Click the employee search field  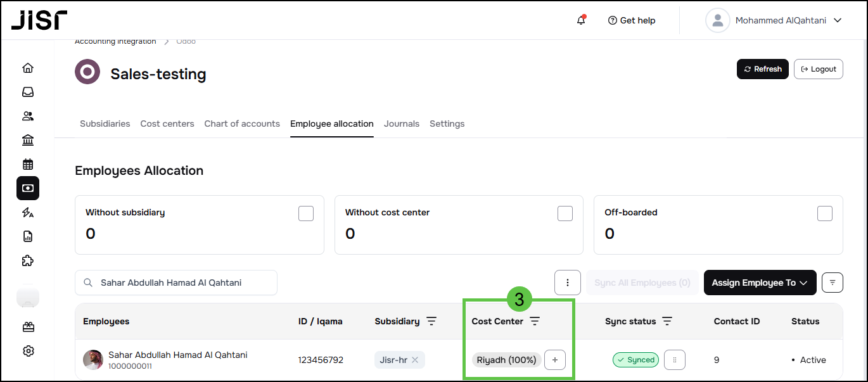click(x=176, y=283)
